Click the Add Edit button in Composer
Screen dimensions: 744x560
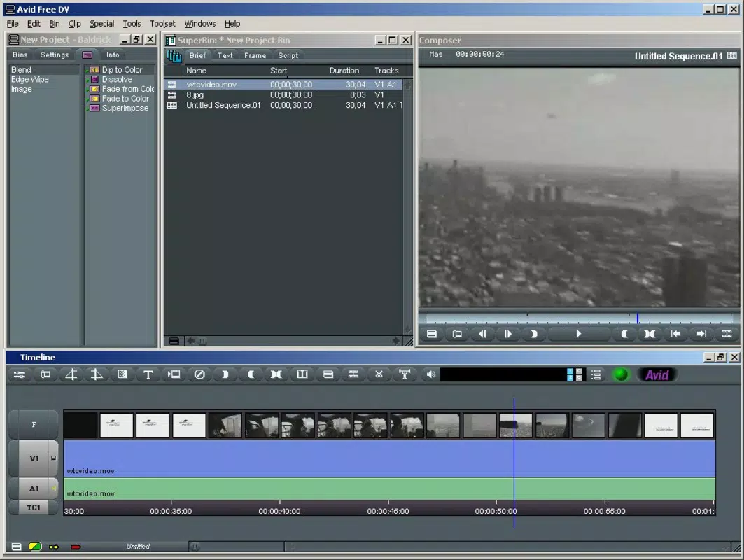coord(727,334)
